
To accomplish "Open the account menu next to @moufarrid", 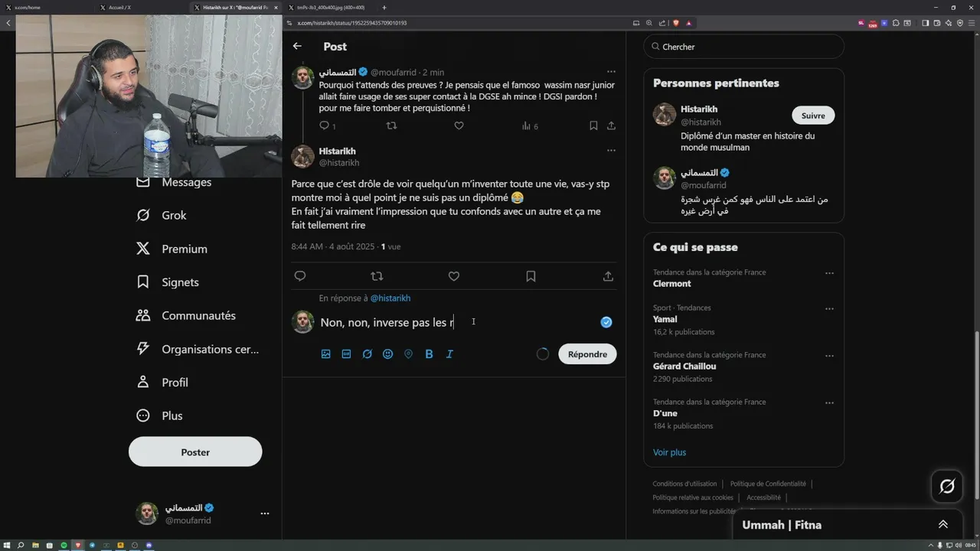I will coord(264,514).
